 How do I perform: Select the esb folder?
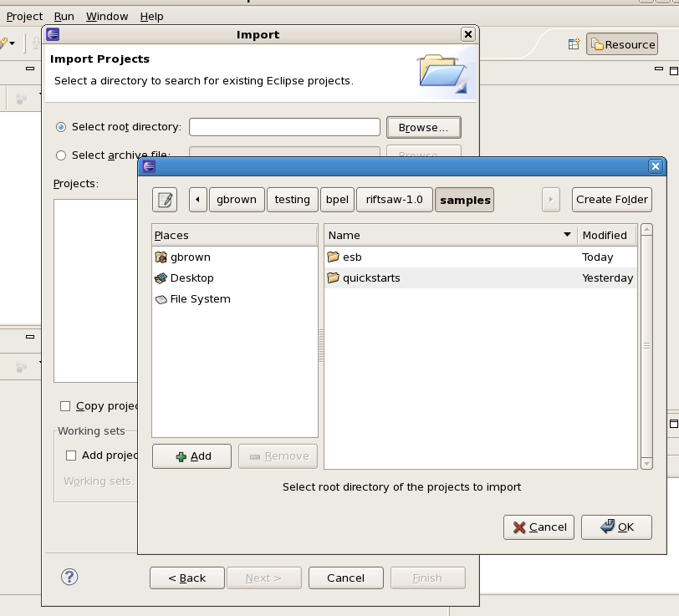tap(352, 257)
